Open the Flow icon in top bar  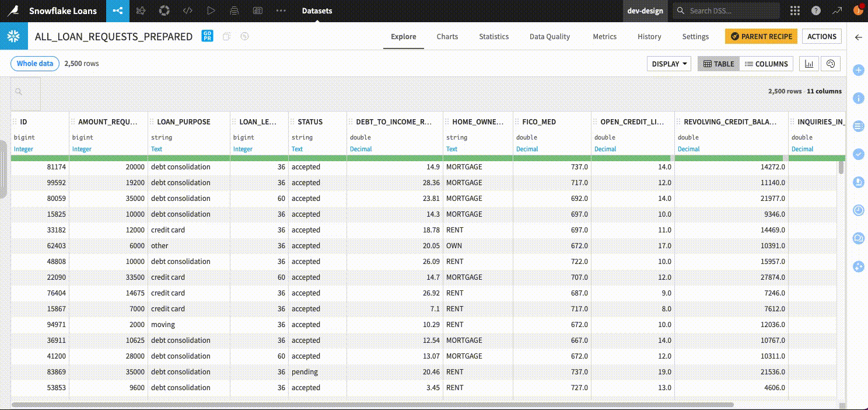tap(118, 11)
